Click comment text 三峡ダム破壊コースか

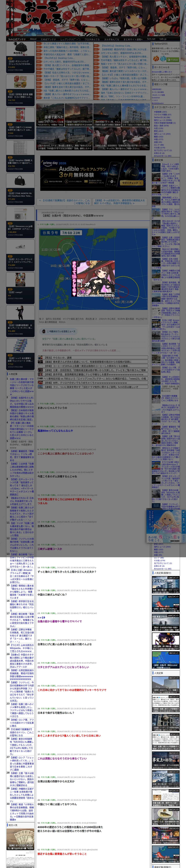click(x=50, y=549)
